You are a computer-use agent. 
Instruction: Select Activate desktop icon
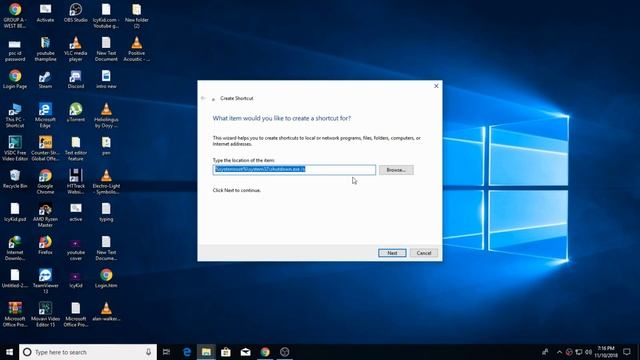[45, 13]
